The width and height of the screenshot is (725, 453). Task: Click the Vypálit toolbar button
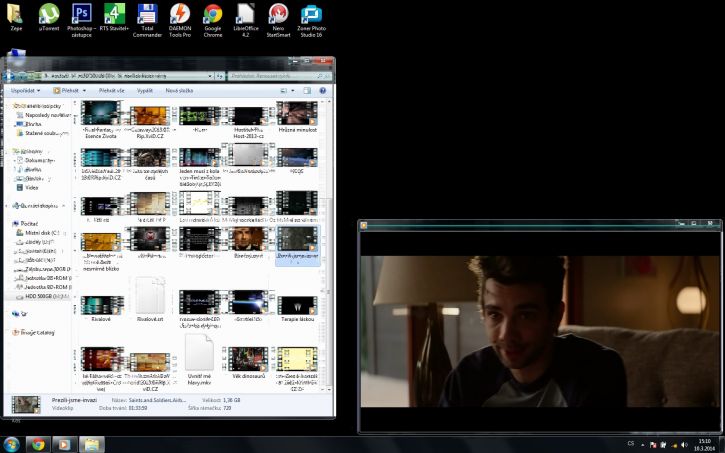tap(145, 91)
